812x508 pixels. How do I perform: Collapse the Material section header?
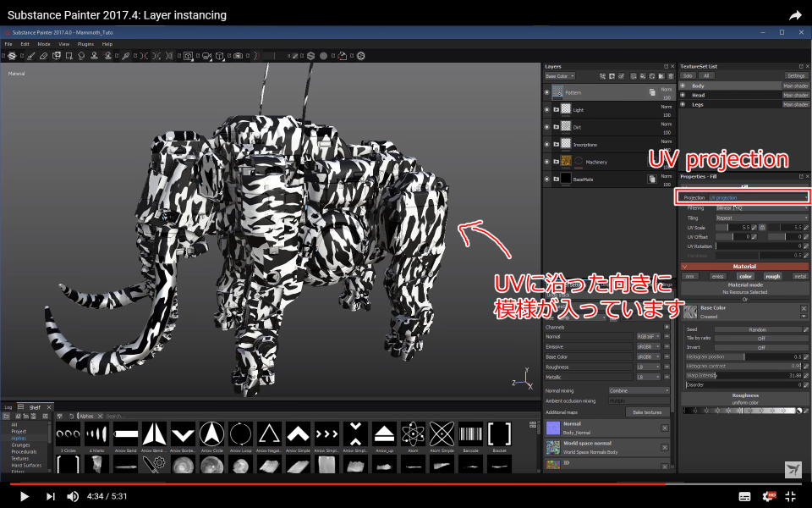(744, 266)
